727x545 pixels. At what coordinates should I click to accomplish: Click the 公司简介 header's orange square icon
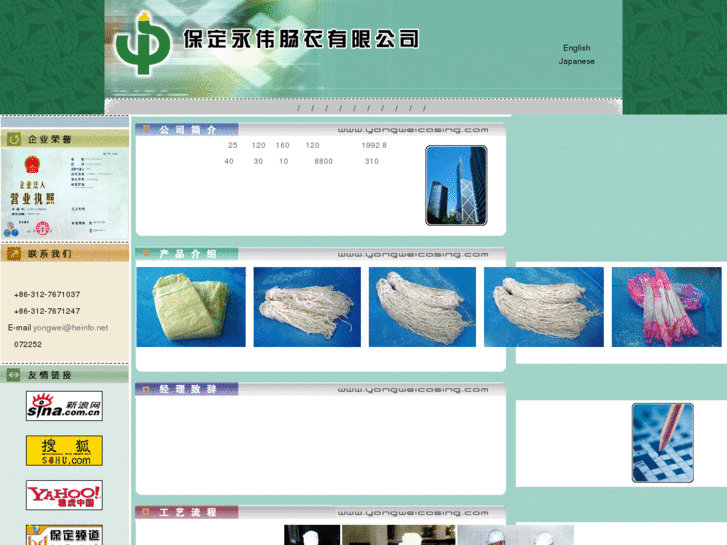pos(147,129)
